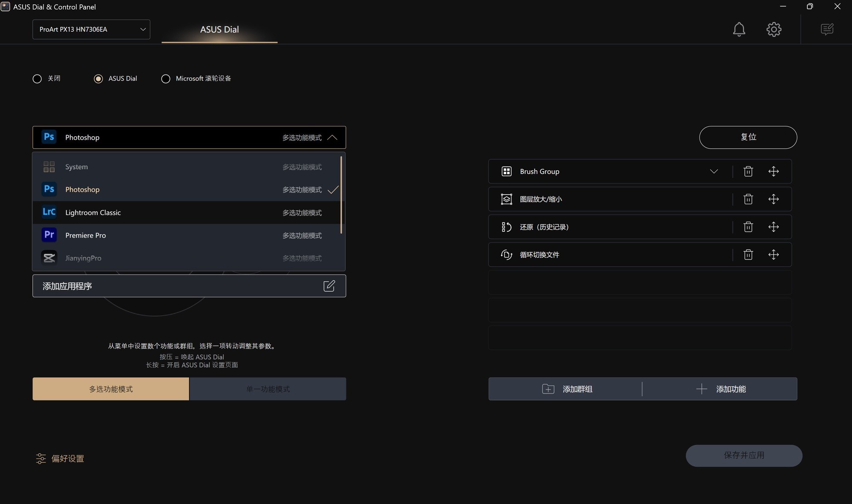Click the Lightroom Classic LrC icon
This screenshot has height=504, width=852.
tap(49, 212)
